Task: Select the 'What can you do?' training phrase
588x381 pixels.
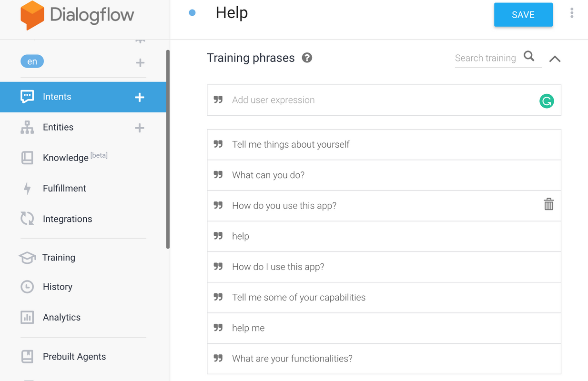Action: click(x=268, y=175)
